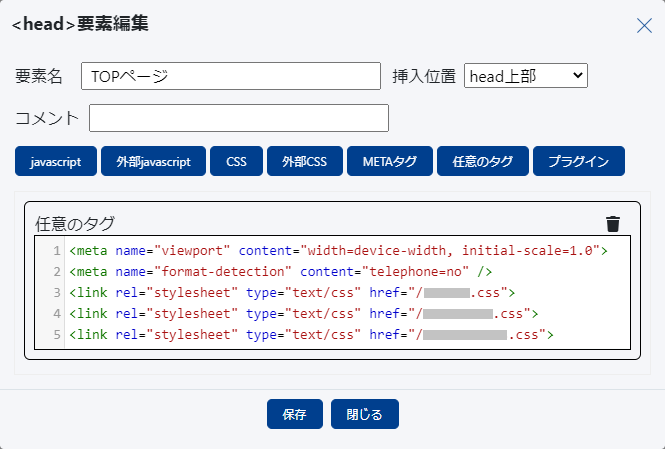The height and width of the screenshot is (449, 665).
Task: Save changes with the 保存 button
Action: tap(294, 414)
